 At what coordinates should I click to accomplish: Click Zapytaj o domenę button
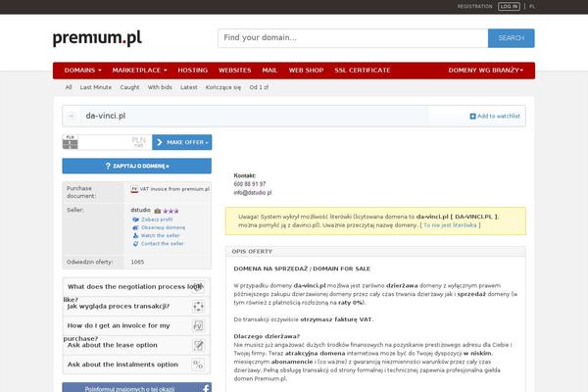137,166
